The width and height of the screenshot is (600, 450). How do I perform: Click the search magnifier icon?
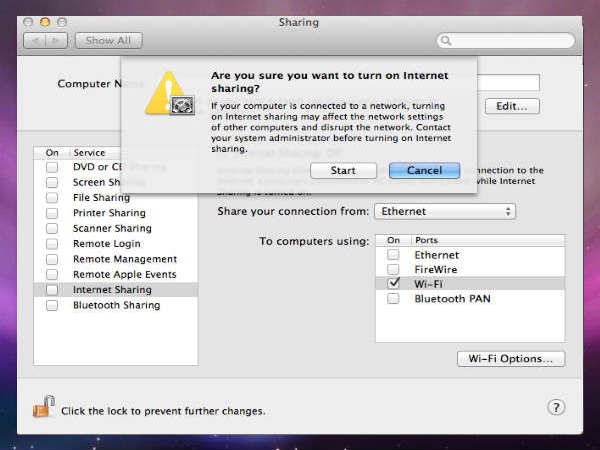click(447, 41)
